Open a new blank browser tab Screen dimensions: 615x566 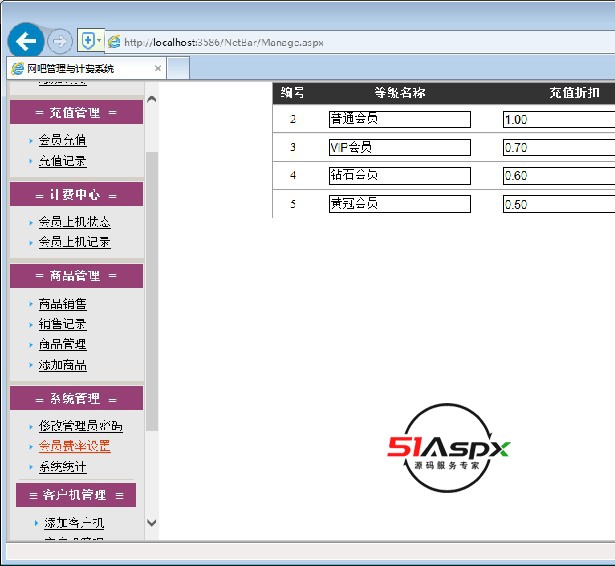point(178,69)
